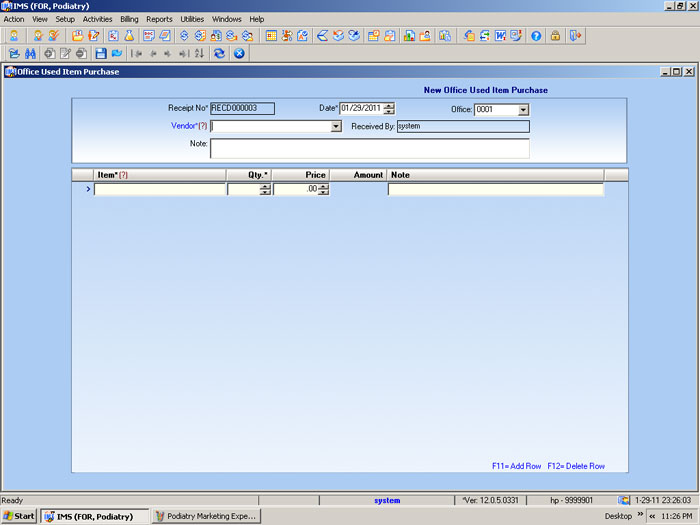Image resolution: width=700 pixels, height=525 pixels.
Task: Click IMS (FOR, Podiatry) taskbar button
Action: click(x=95, y=516)
